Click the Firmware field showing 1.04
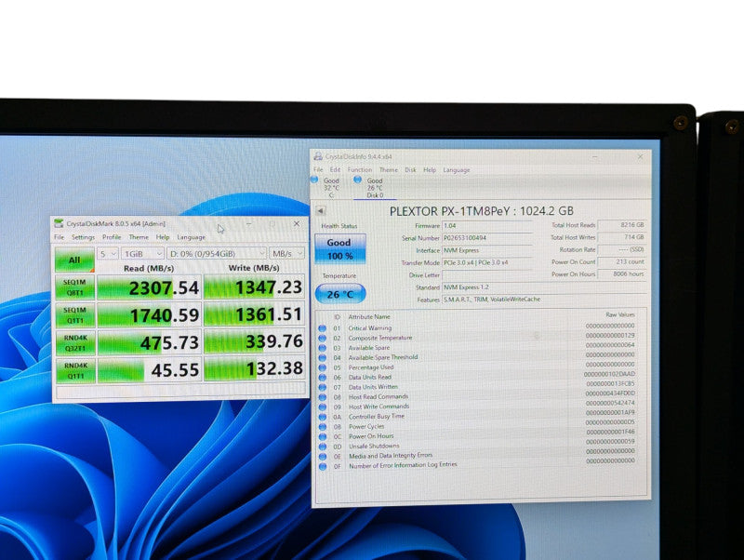Viewport: 744px width, 560px height. tap(487, 226)
